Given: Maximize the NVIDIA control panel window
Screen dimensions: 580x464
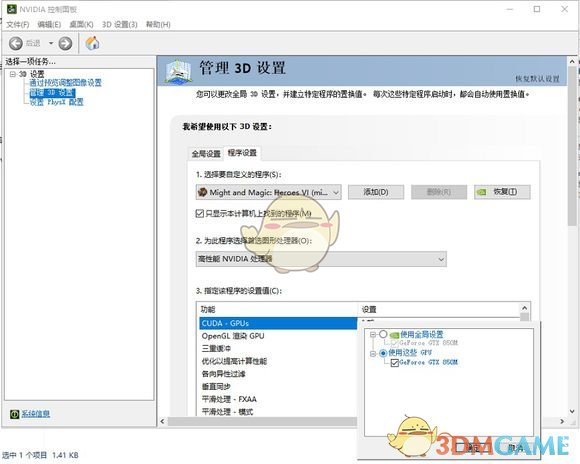Looking at the screenshot, I should pos(537,9).
